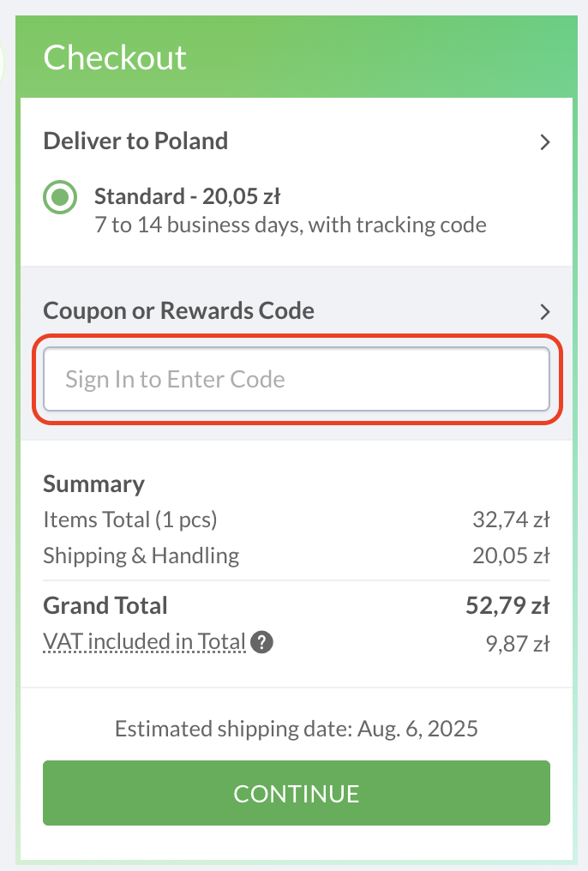Click the 7 to 14 business days description
Image resolution: width=588 pixels, height=871 pixels.
(x=291, y=225)
